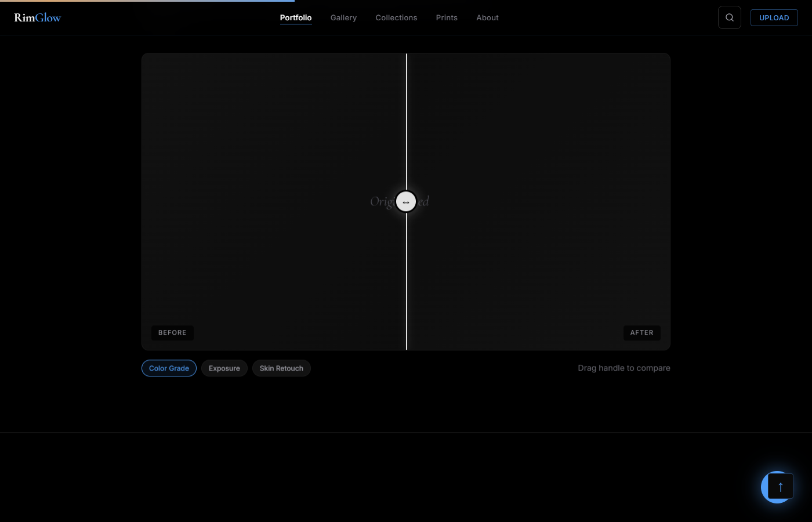Click the partially hidden 'Original' caption text
812x522 pixels.
[x=381, y=201]
